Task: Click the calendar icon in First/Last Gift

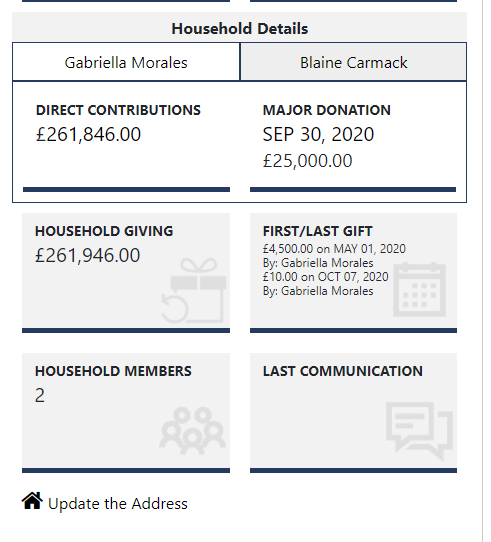Action: pos(419,290)
